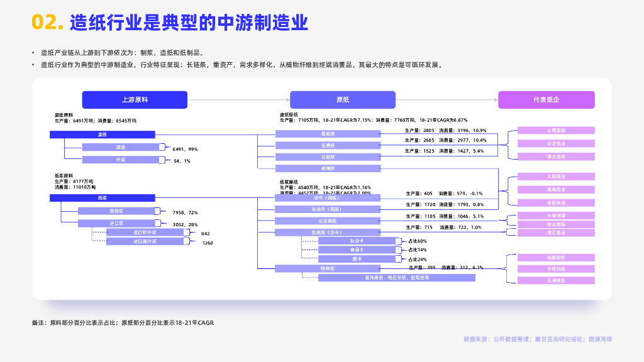Select the 自给浆 box
The height and width of the screenshot is (362, 644).
pyautogui.click(x=116, y=211)
